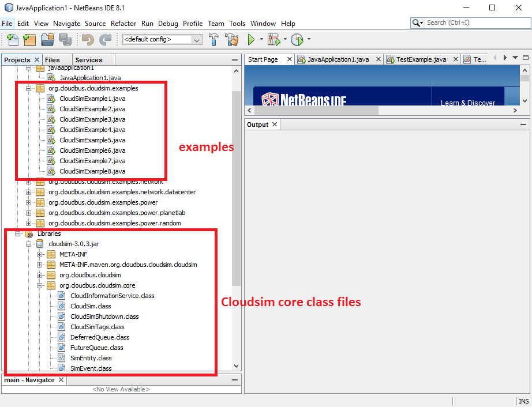Show the opened documents list arrow
This screenshot has height=407, width=532.
[515, 58]
